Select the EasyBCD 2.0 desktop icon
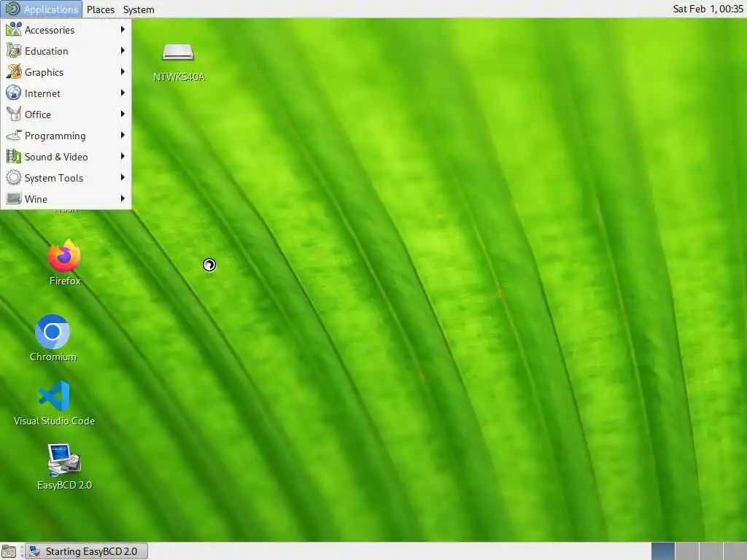The width and height of the screenshot is (747, 560). 64,459
